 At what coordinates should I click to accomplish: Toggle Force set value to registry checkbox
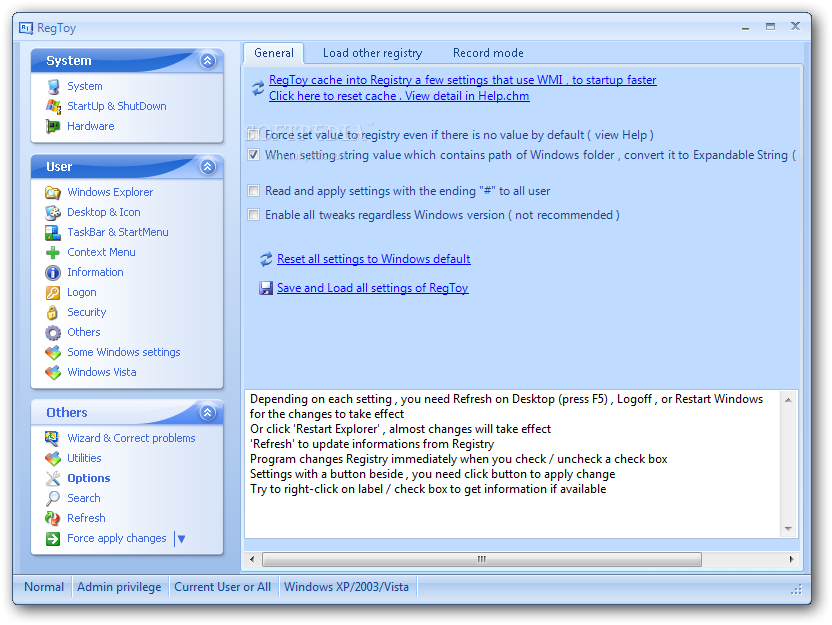[x=254, y=135]
